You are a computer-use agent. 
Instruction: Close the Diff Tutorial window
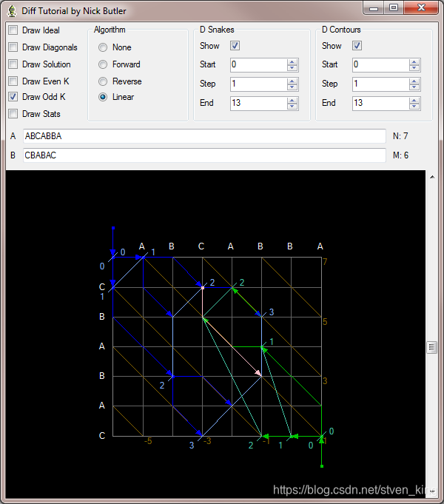point(421,8)
